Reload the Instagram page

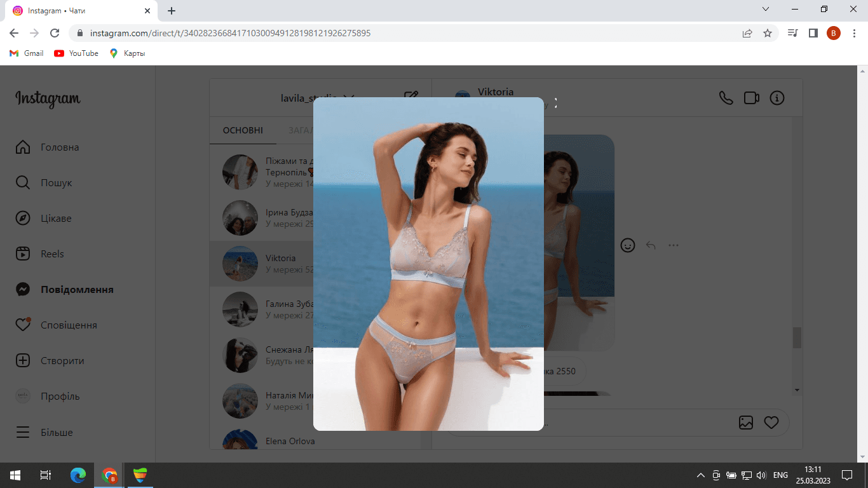pyautogui.click(x=55, y=33)
